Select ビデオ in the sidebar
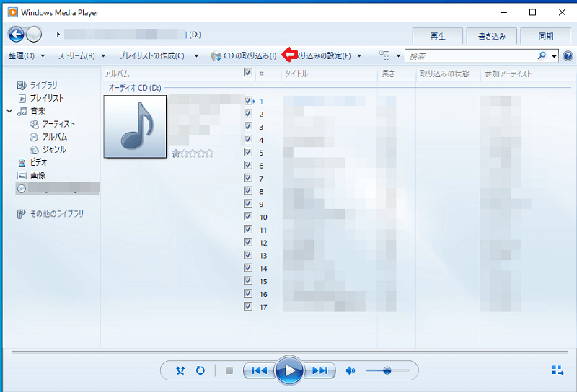The width and height of the screenshot is (577, 392). pyautogui.click(x=38, y=162)
